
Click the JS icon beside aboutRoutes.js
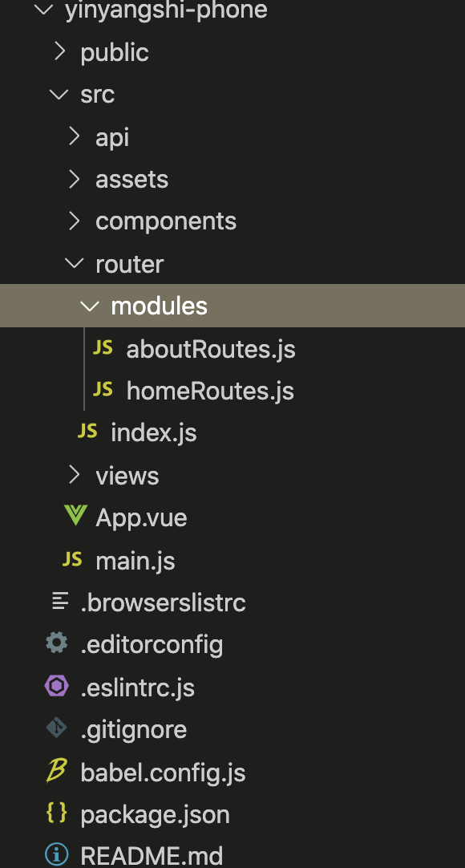[103, 347]
